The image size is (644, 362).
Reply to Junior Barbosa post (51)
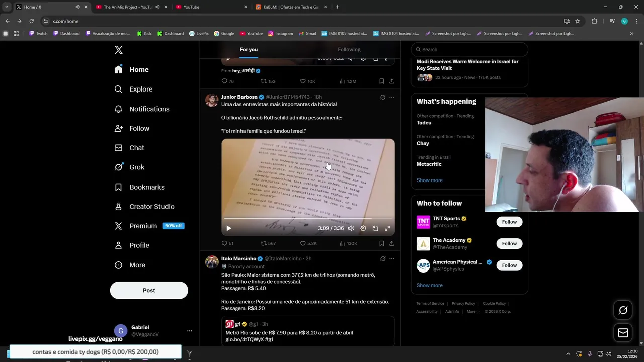[x=227, y=243]
